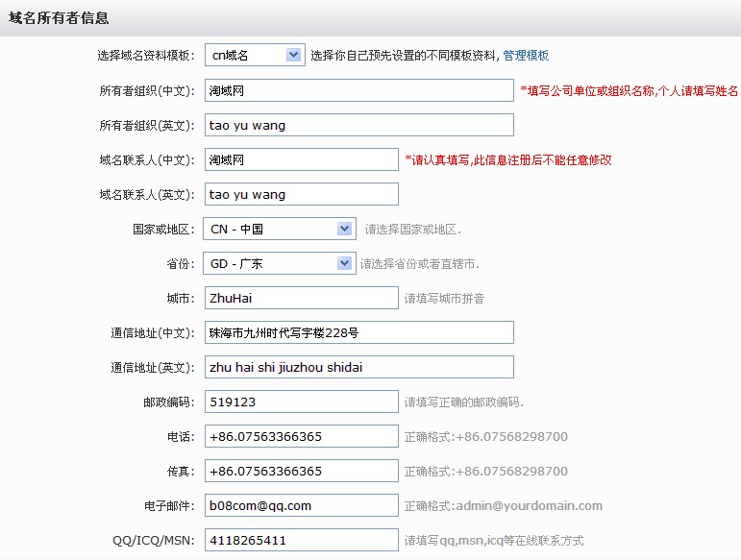Click the email format hint admin@yourdomain.com

pyautogui.click(x=503, y=506)
